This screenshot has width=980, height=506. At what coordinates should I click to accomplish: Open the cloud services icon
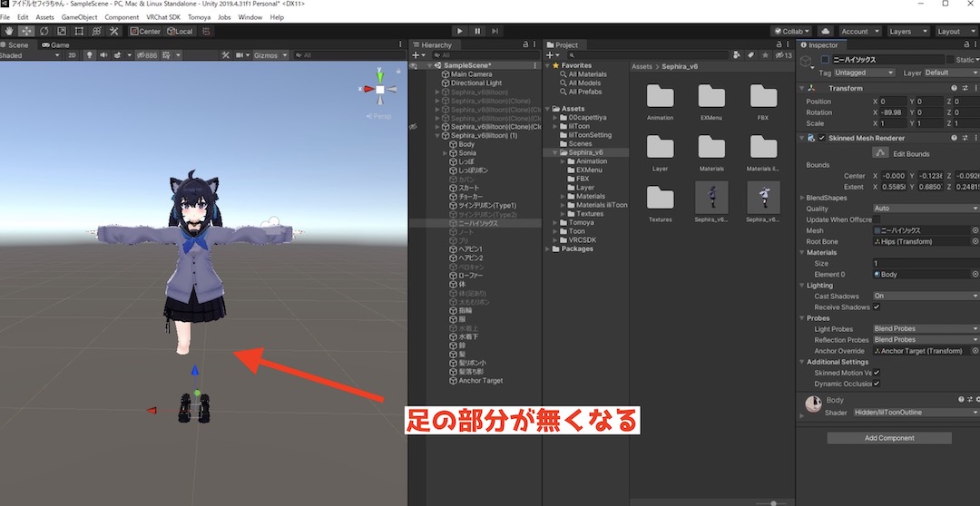[x=825, y=31]
